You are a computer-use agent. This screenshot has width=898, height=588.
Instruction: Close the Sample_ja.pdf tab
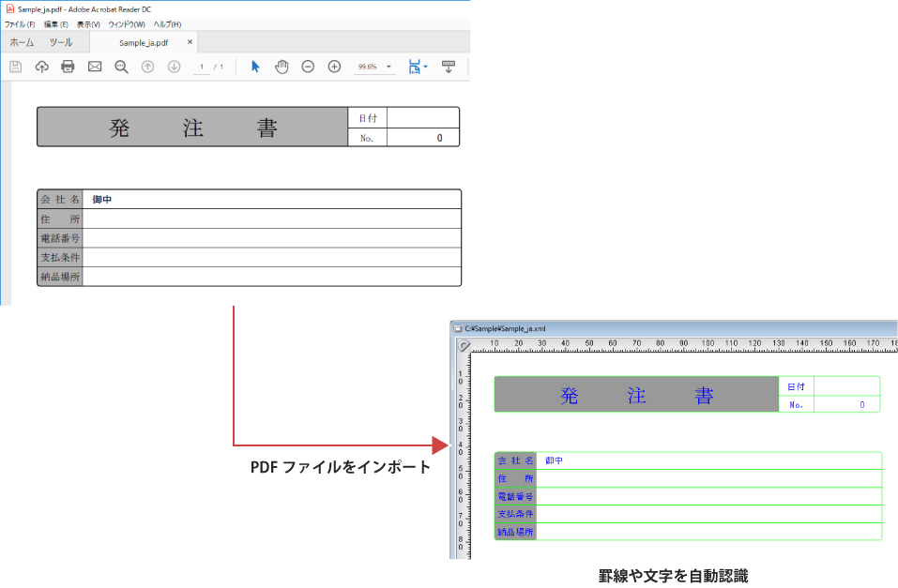click(190, 42)
